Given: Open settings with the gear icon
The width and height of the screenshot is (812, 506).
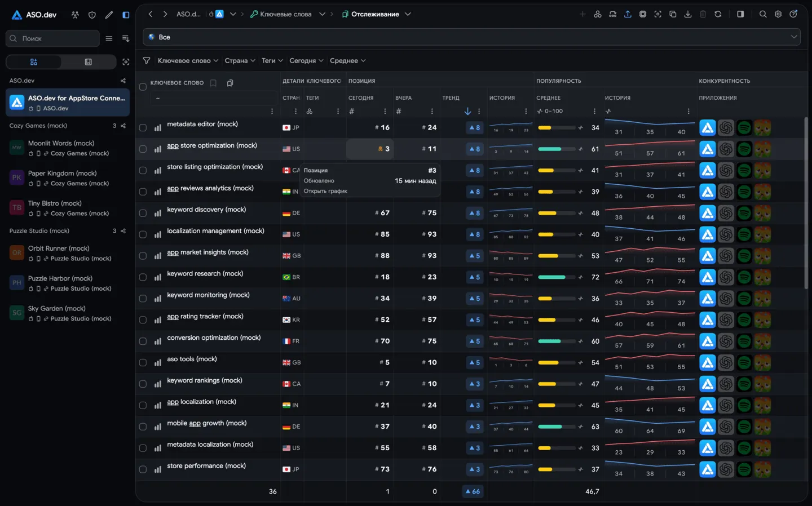Looking at the screenshot, I should pos(778,14).
